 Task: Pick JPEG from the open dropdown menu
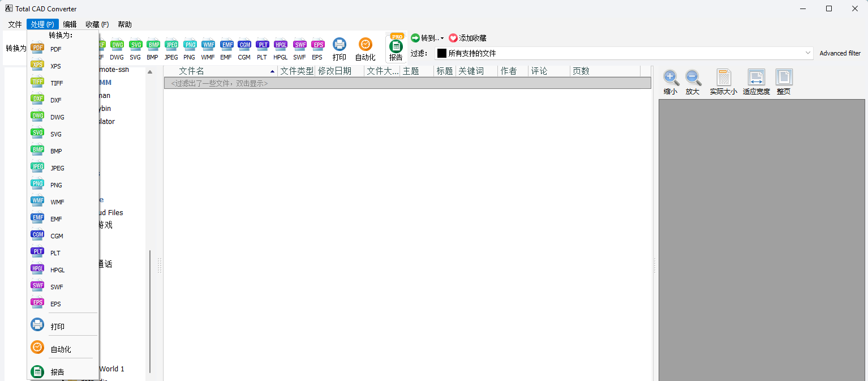(x=63, y=168)
